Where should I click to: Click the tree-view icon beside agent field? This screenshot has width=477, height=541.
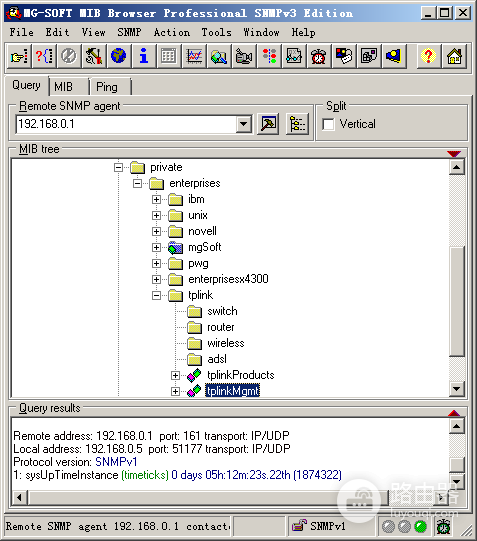pyautogui.click(x=297, y=124)
